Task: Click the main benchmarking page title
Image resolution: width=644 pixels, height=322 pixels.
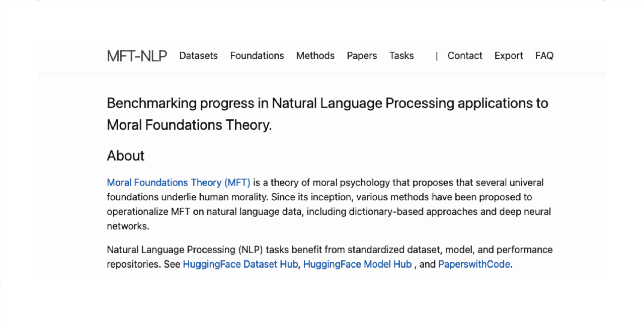Action: [x=327, y=114]
